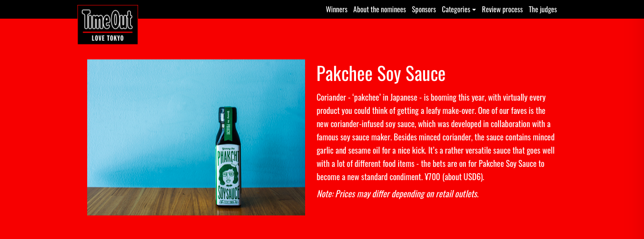This screenshot has width=644, height=239.
Task: Click the Pakchee soy sauce product photo
Action: (x=196, y=137)
